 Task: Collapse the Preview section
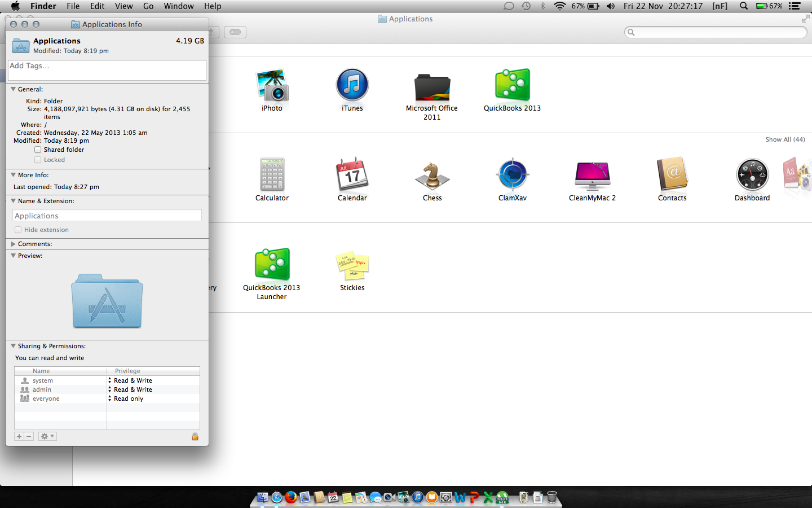click(x=13, y=256)
